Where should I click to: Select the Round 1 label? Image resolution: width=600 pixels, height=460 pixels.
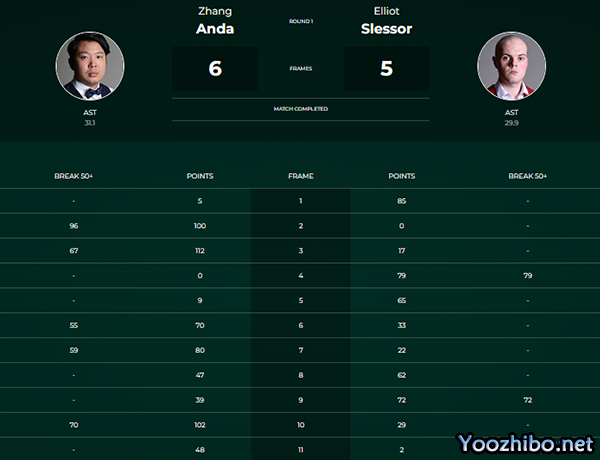(300, 20)
